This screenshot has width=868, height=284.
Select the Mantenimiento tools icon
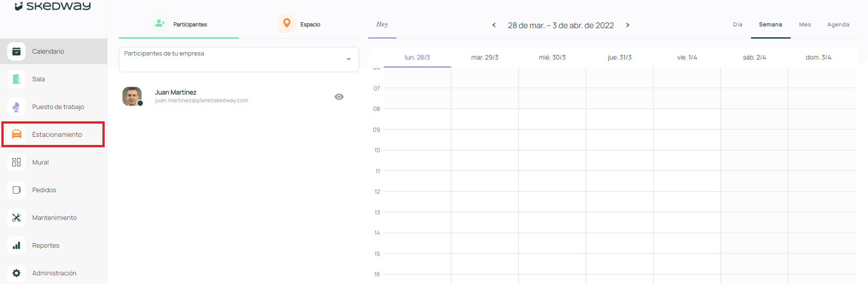(16, 218)
